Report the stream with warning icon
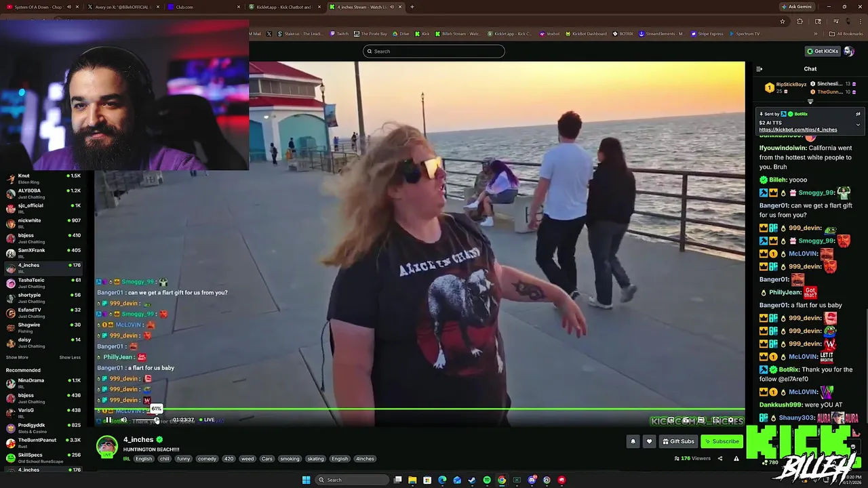868x488 pixels. [x=736, y=459]
